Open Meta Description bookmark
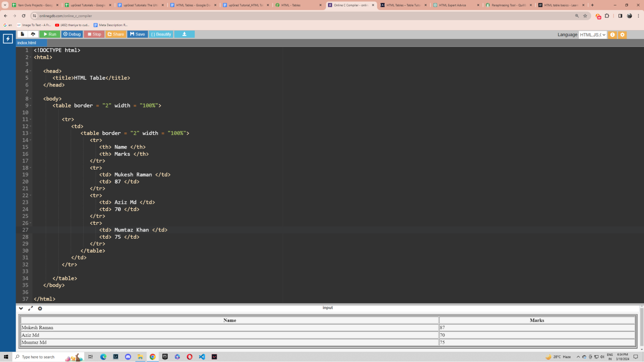Image resolution: width=644 pixels, height=362 pixels. point(111,25)
